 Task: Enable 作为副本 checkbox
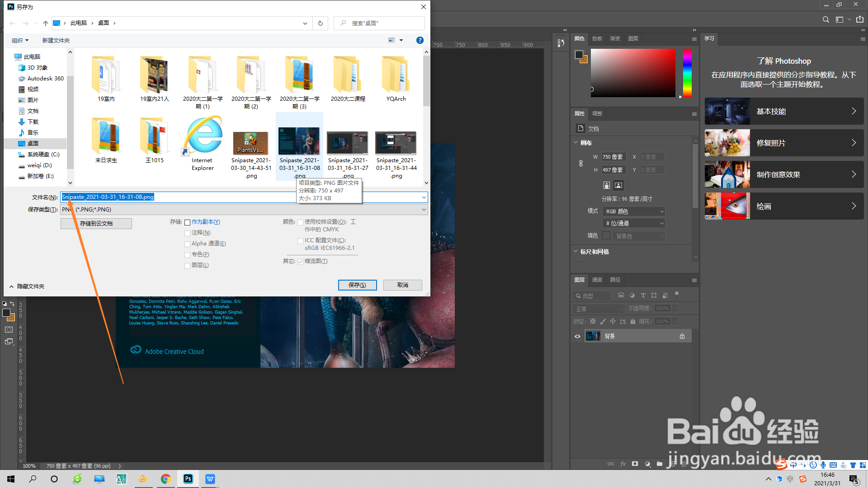tap(187, 222)
